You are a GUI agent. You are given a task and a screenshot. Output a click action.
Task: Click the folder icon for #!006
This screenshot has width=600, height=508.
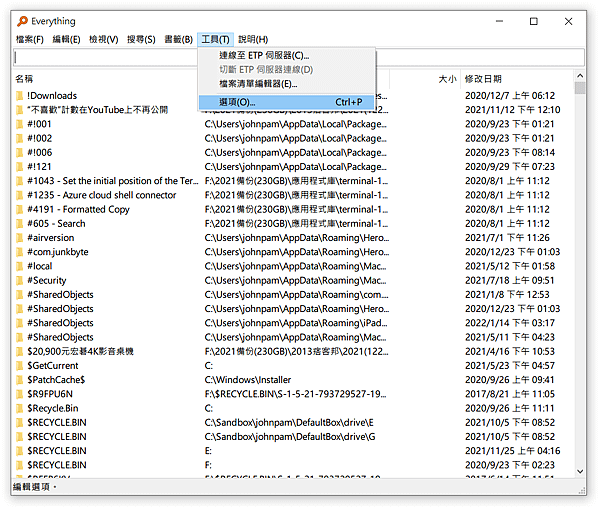point(20,153)
